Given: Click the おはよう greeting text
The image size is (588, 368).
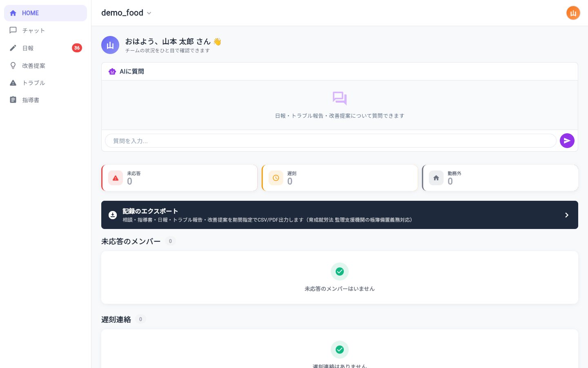Looking at the screenshot, I should coord(173,41).
